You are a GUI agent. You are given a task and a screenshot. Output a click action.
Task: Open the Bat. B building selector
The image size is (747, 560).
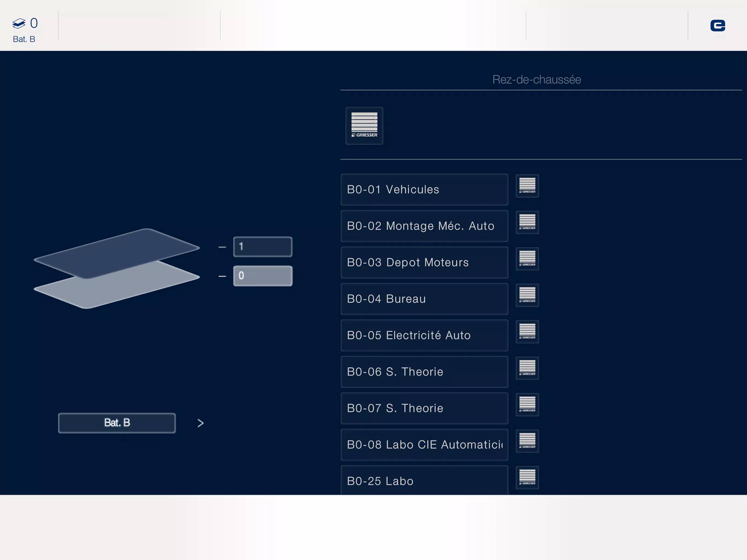coord(117,423)
